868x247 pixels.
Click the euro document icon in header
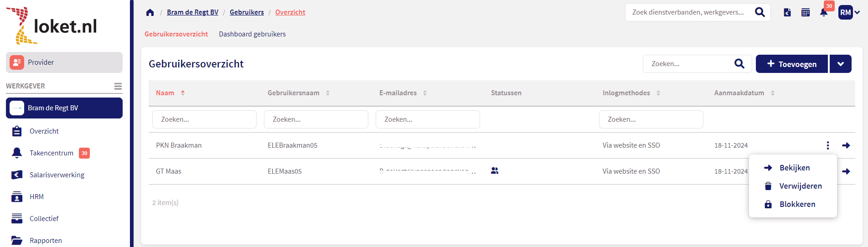point(787,12)
